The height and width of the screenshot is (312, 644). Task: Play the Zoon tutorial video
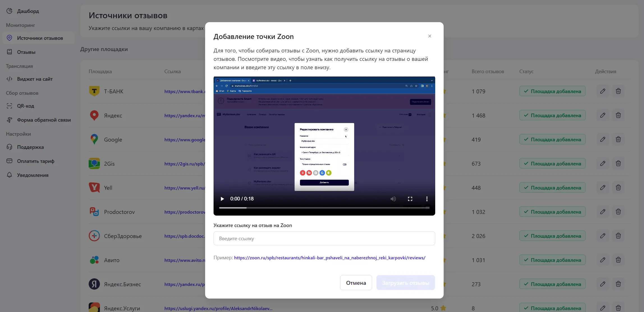[x=222, y=199]
